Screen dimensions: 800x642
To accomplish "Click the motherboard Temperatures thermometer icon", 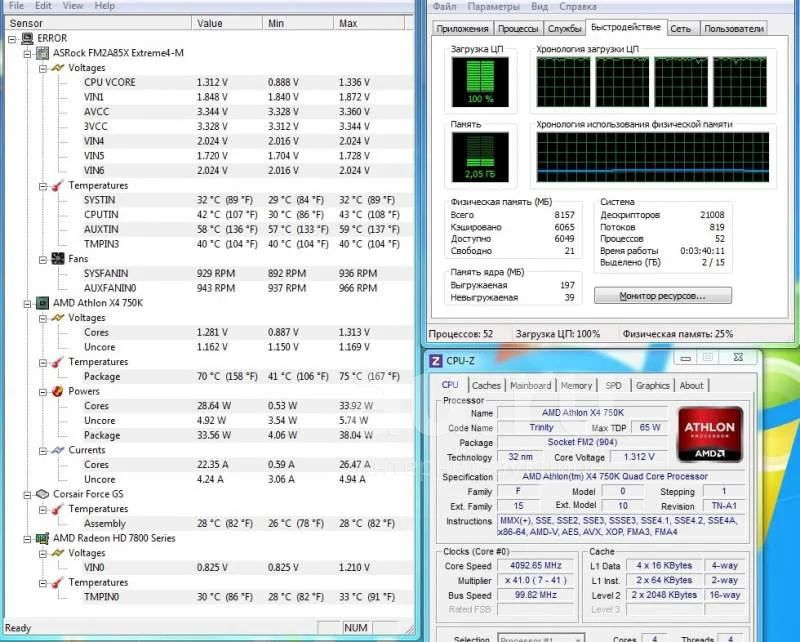I will (58, 185).
